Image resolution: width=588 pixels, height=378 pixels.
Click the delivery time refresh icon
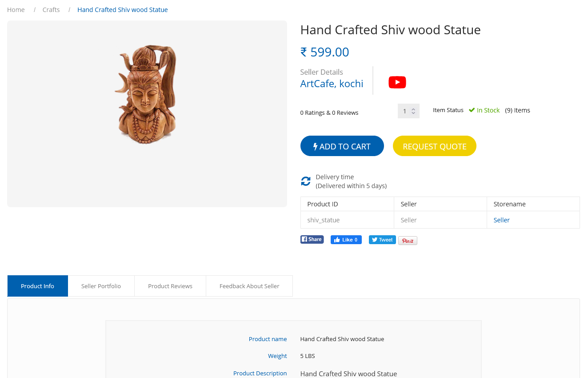point(306,181)
